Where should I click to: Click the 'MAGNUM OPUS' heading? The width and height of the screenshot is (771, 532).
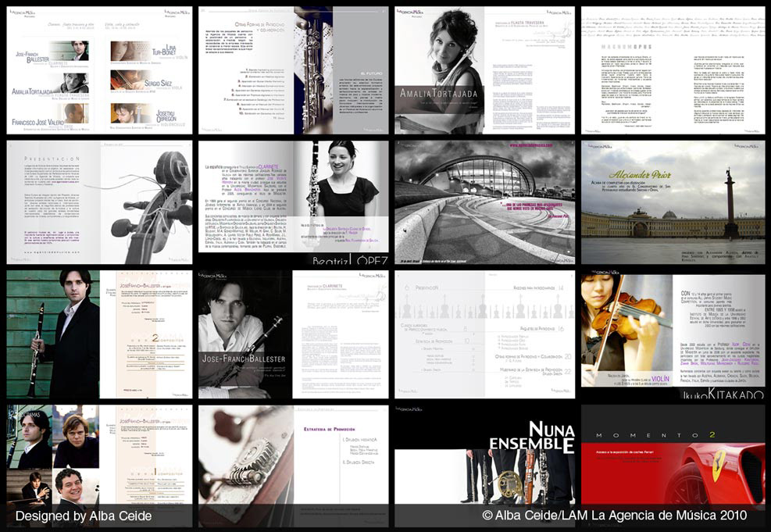pos(626,47)
